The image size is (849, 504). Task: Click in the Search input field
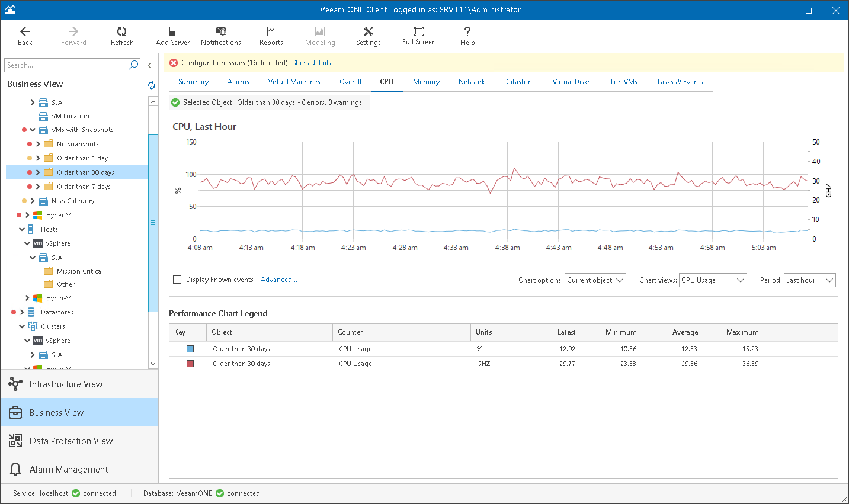(66, 65)
